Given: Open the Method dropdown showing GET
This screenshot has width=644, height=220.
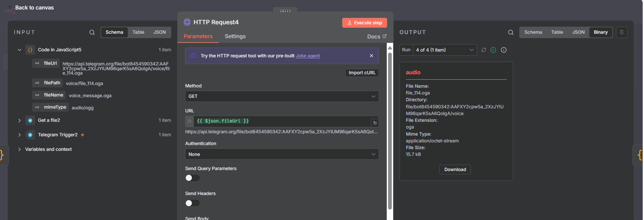Looking at the screenshot, I should click(282, 96).
